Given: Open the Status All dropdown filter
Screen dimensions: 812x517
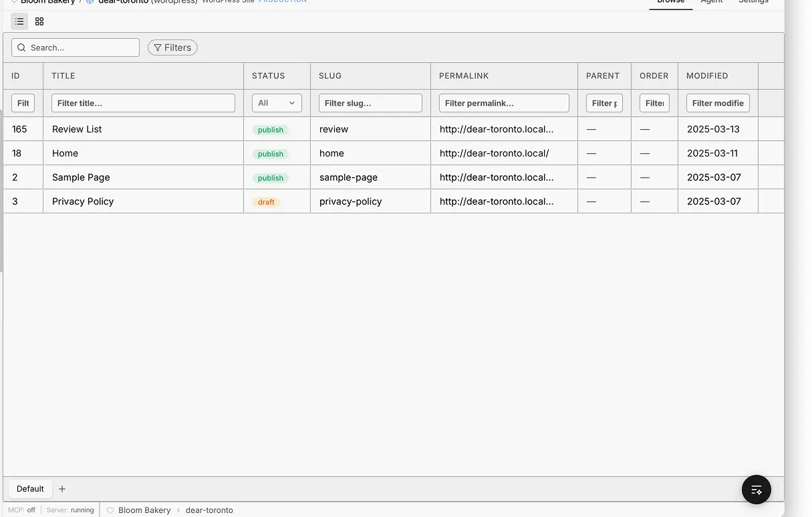Looking at the screenshot, I should pos(277,103).
